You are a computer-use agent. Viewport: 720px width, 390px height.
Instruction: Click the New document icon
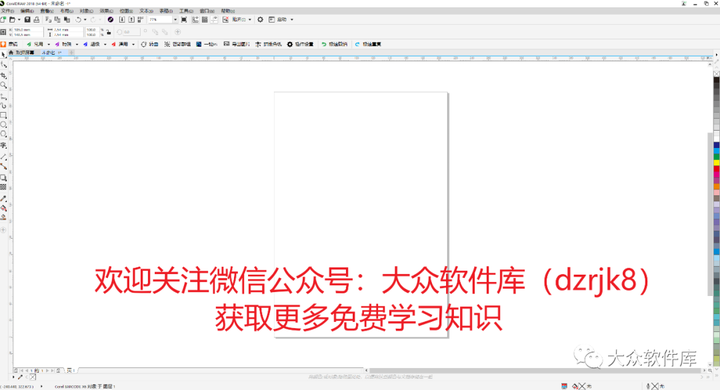point(4,19)
